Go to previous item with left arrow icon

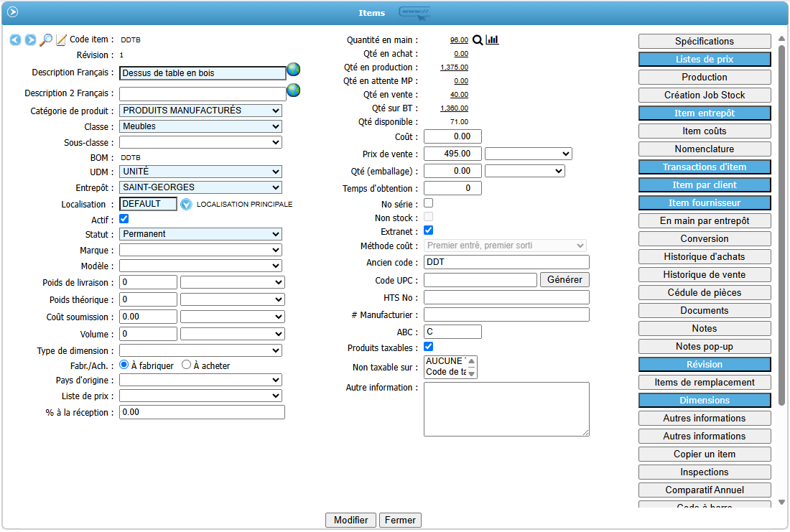pyautogui.click(x=15, y=39)
